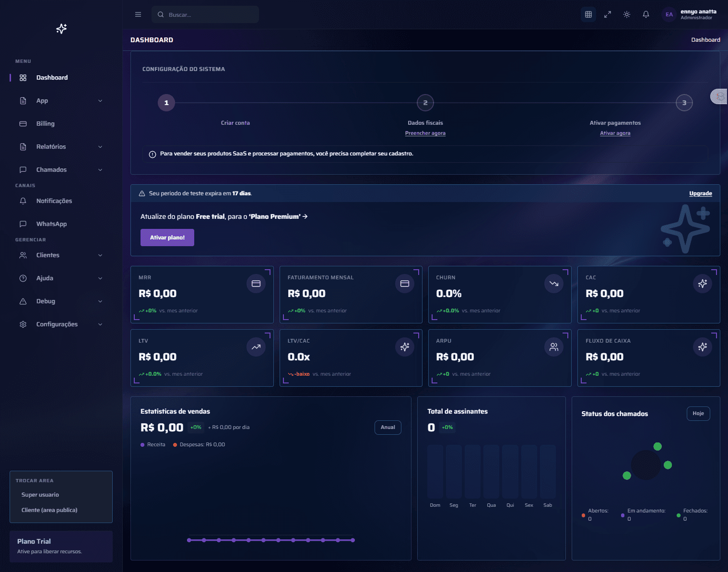This screenshot has height=572, width=728.
Task: Expand the Relatórios menu chevron
Action: pyautogui.click(x=100, y=147)
